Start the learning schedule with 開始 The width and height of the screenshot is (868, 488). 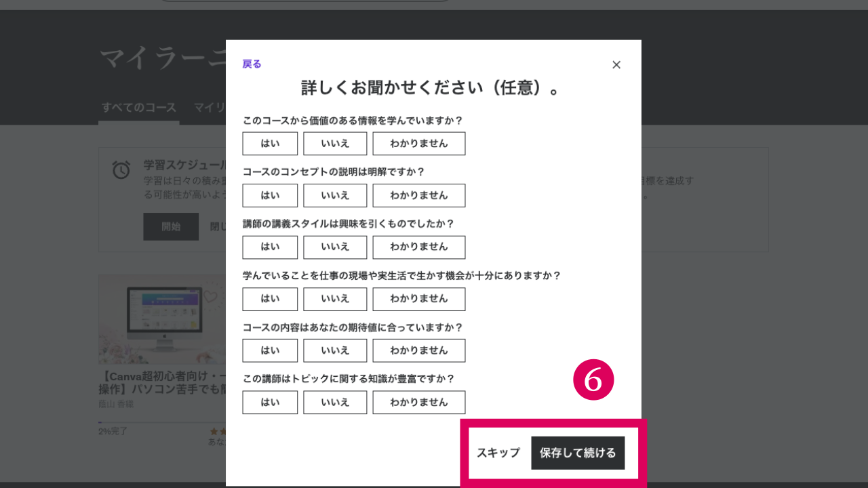click(x=171, y=226)
